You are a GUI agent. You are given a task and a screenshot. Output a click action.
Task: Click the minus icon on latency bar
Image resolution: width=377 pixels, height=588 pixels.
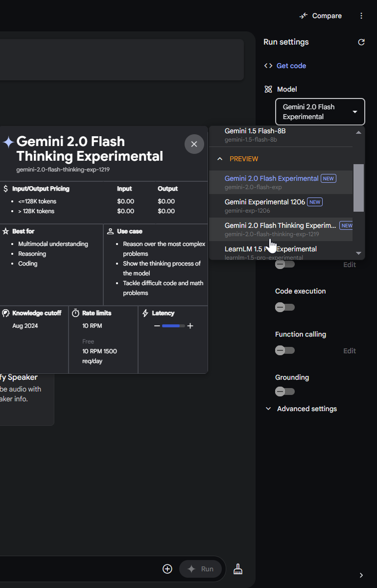(157, 326)
